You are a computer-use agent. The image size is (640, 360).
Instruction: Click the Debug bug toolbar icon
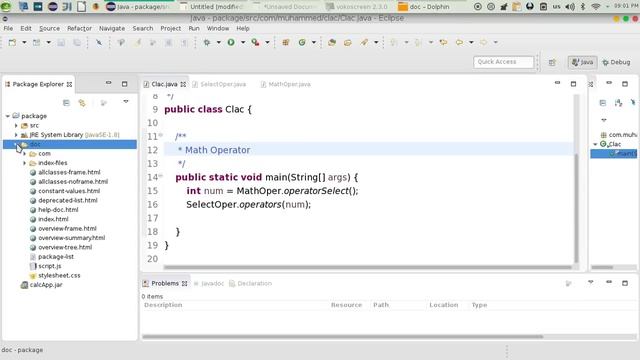207,42
